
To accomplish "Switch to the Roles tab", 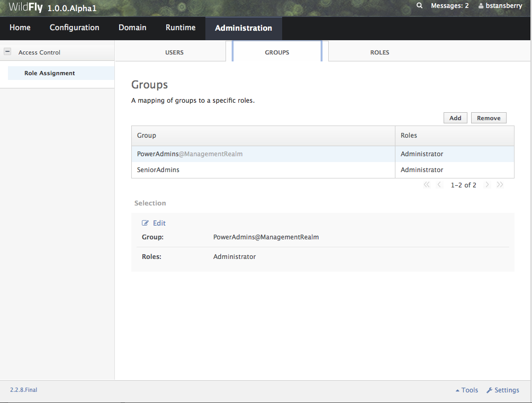I will 380,52.
